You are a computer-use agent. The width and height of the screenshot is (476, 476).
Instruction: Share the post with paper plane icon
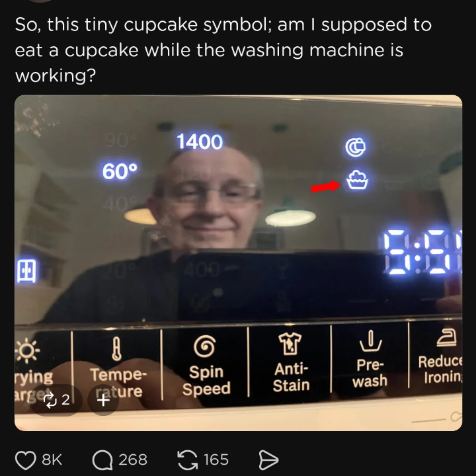[x=267, y=459]
